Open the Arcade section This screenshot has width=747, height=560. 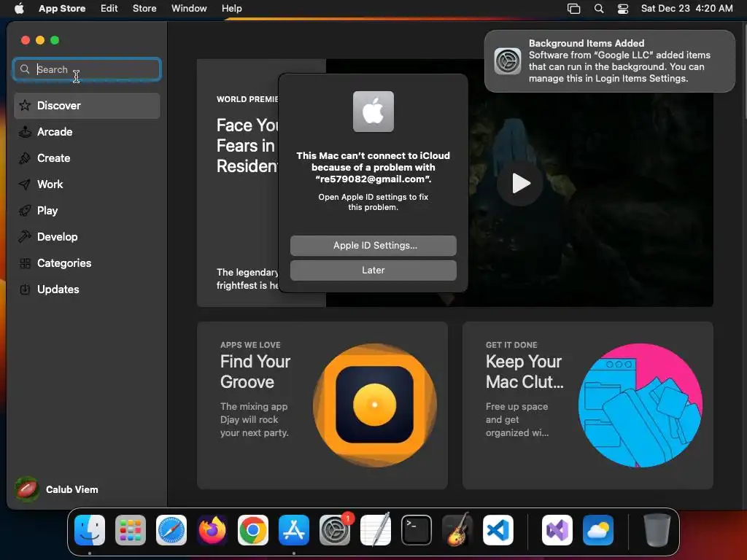(x=87, y=132)
